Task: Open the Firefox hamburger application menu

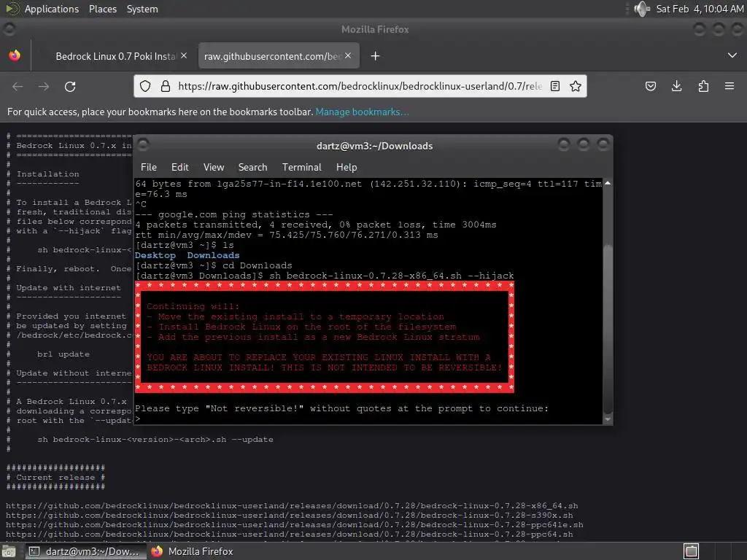Action: pos(729,86)
